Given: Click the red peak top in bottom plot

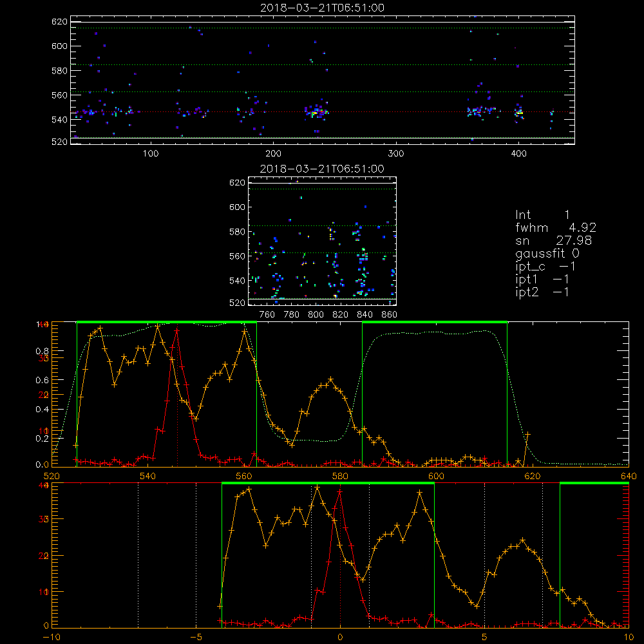Looking at the screenshot, I should click(339, 491).
